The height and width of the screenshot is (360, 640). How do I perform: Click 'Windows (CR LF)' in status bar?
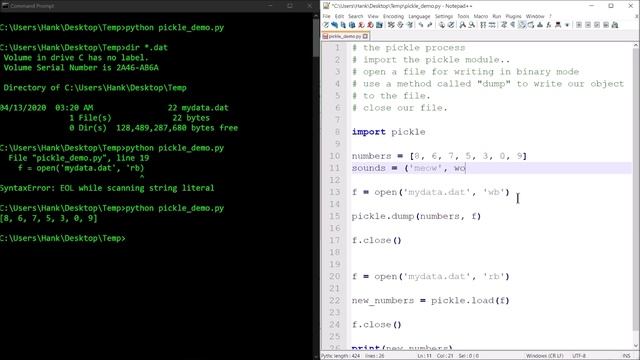pyautogui.click(x=545, y=356)
